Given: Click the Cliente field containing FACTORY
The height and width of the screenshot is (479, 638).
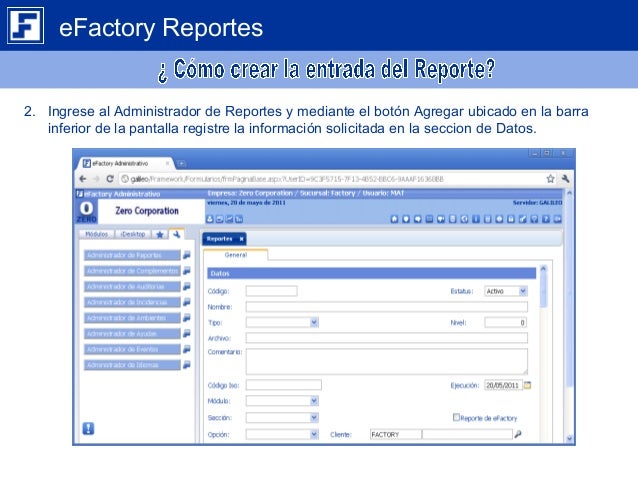Looking at the screenshot, I should point(395,434).
